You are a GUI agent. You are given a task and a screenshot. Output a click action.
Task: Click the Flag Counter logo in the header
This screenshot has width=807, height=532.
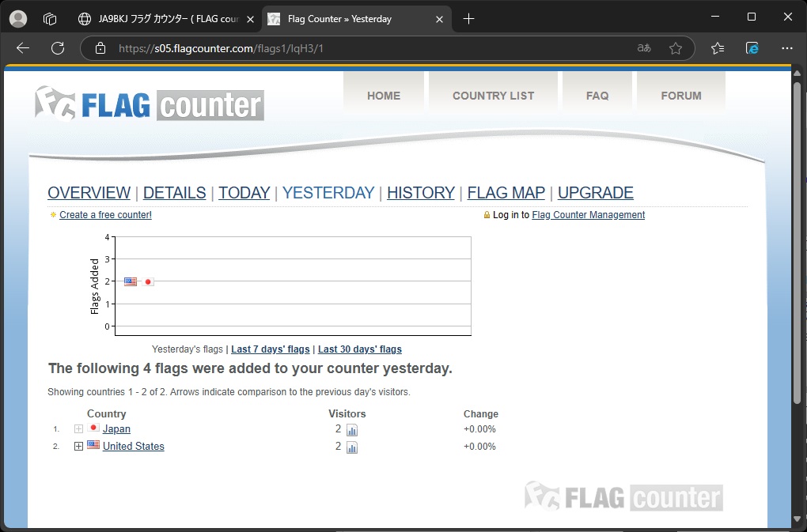[x=150, y=104]
